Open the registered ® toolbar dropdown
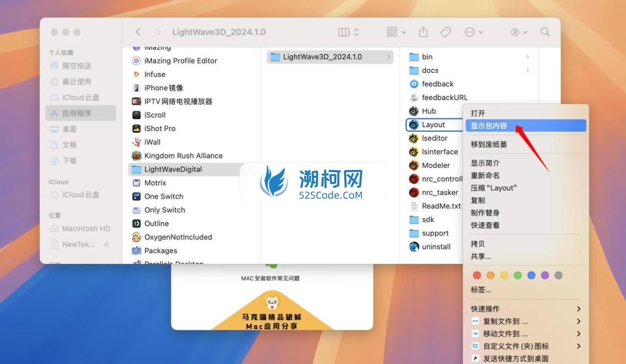The image size is (626, 364). 519,32
